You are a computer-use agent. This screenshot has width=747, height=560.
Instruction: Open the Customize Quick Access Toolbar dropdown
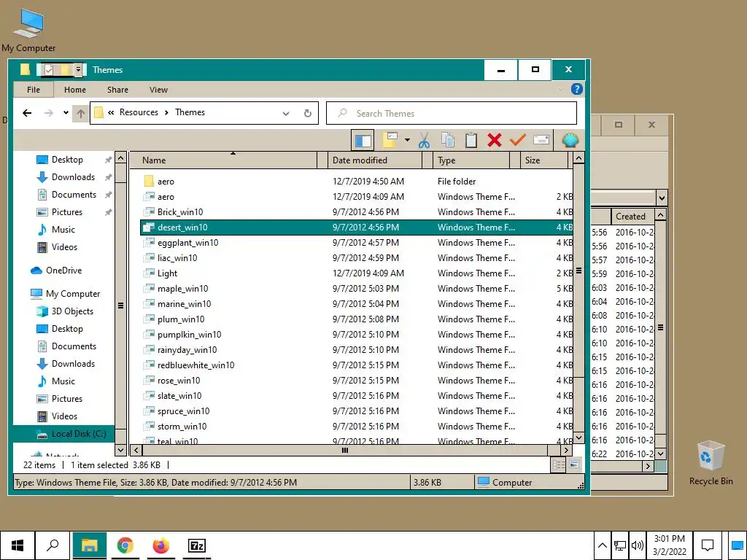(x=79, y=70)
